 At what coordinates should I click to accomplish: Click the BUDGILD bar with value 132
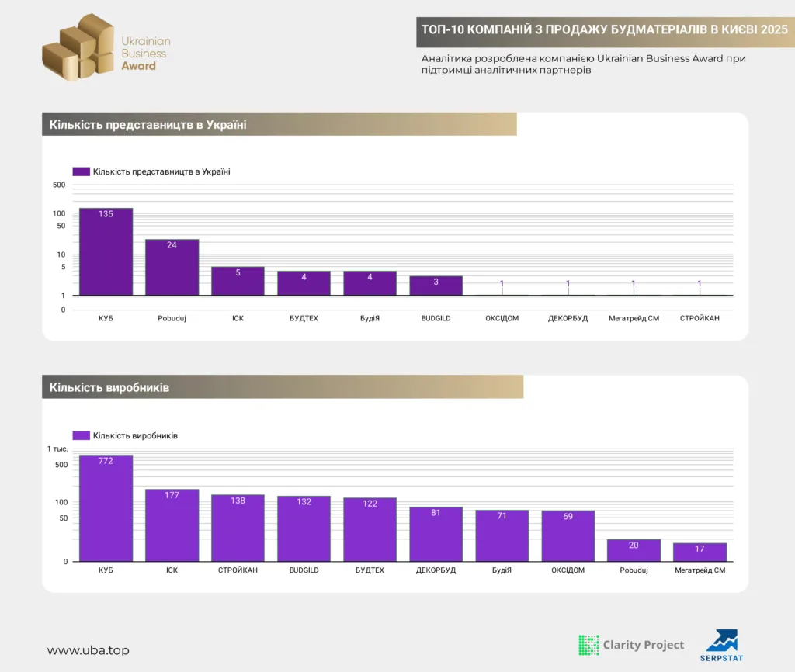tap(304, 528)
